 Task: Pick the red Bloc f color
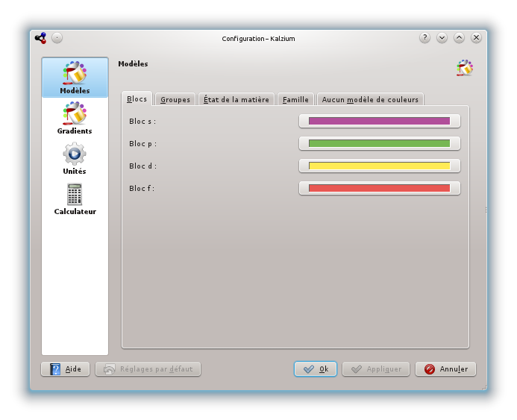point(379,188)
